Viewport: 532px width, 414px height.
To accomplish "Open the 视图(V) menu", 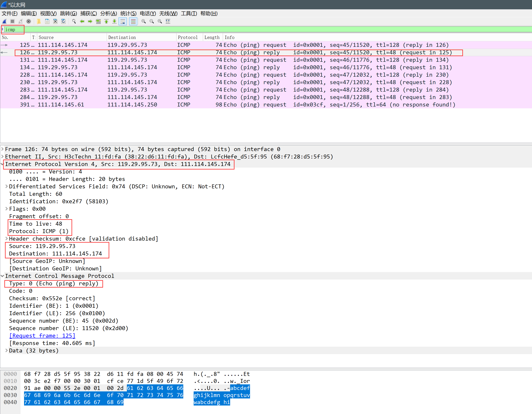I will 48,13.
